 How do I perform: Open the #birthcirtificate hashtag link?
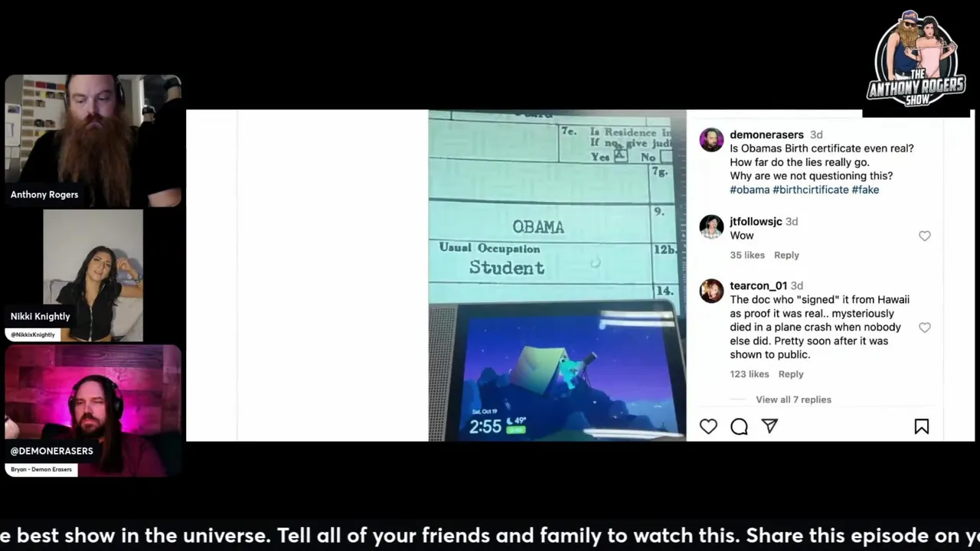811,190
